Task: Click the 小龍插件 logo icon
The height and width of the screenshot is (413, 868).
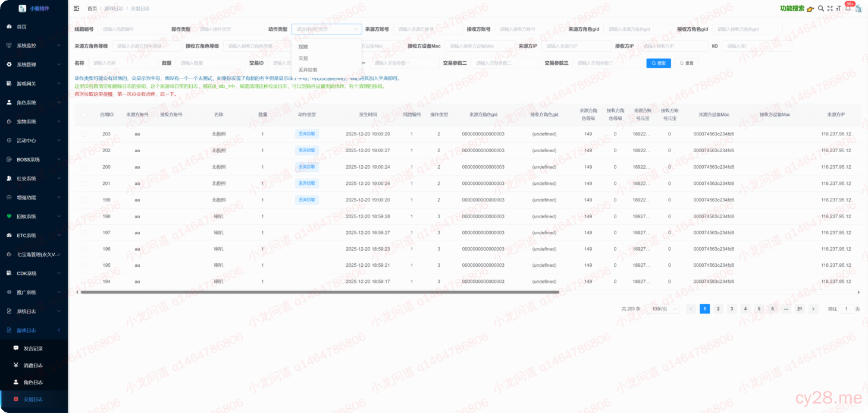Action: click(23, 8)
